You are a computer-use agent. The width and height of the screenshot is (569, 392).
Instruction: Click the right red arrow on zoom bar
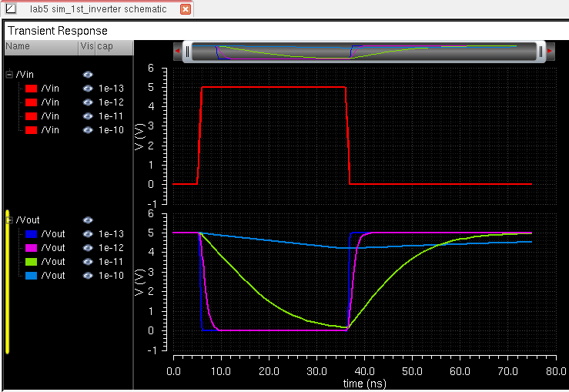click(x=550, y=51)
